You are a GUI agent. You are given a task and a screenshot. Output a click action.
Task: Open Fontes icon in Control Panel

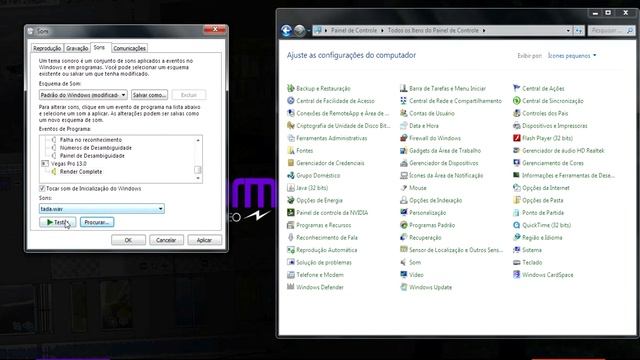coord(291,151)
